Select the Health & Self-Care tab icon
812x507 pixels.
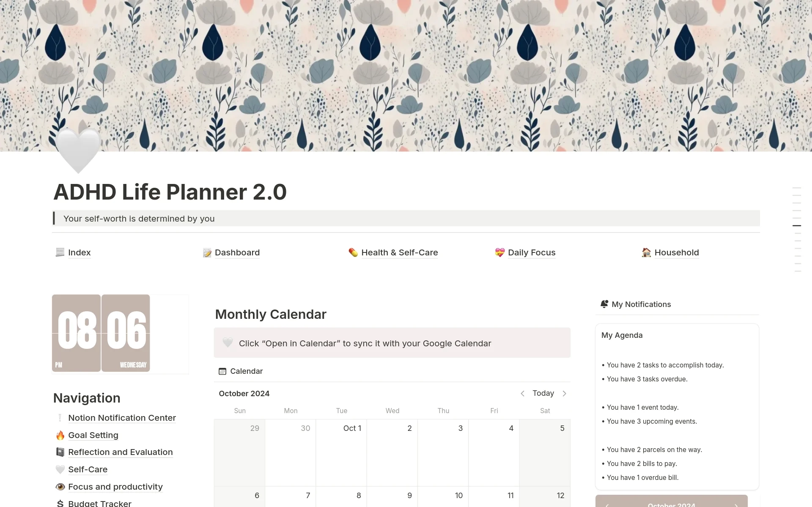[351, 252]
